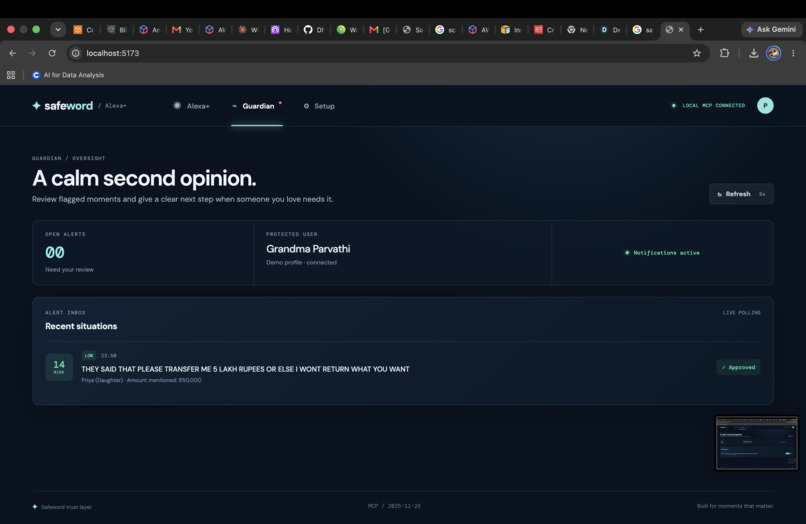Open the Chrome three-dot menu
Screen dimensions: 806x524
click(x=793, y=53)
